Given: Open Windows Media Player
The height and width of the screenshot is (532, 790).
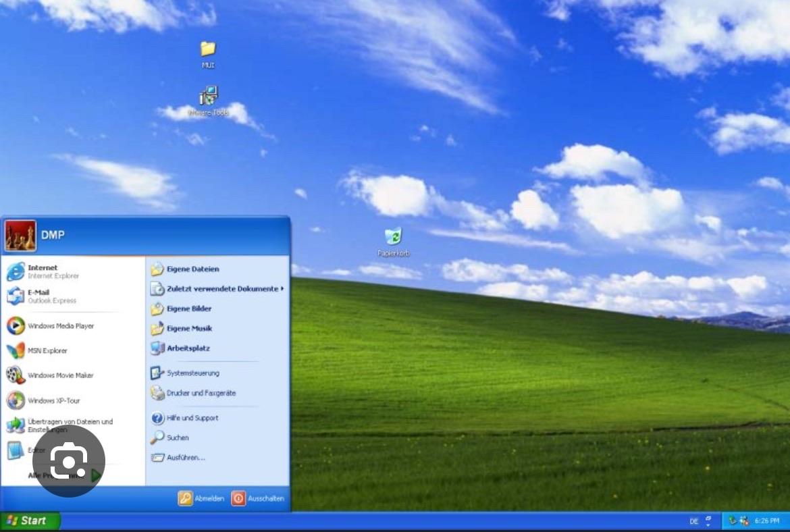Looking at the screenshot, I should pos(73,326).
